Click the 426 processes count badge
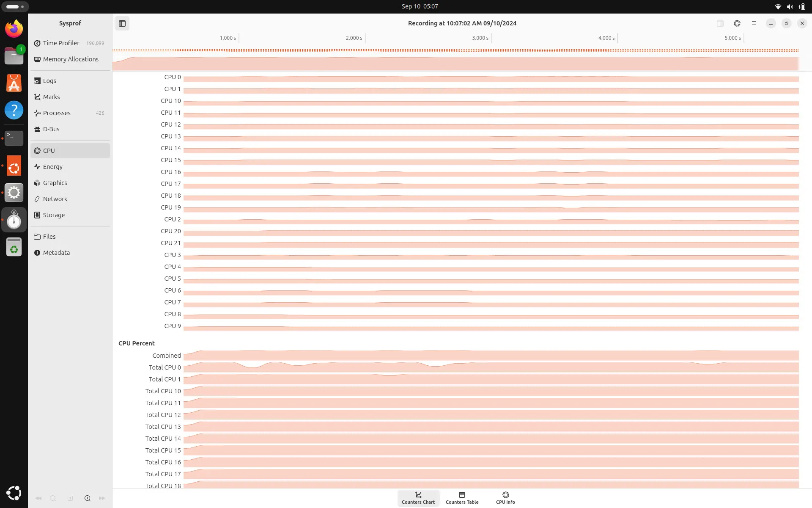812x508 pixels. click(x=100, y=113)
